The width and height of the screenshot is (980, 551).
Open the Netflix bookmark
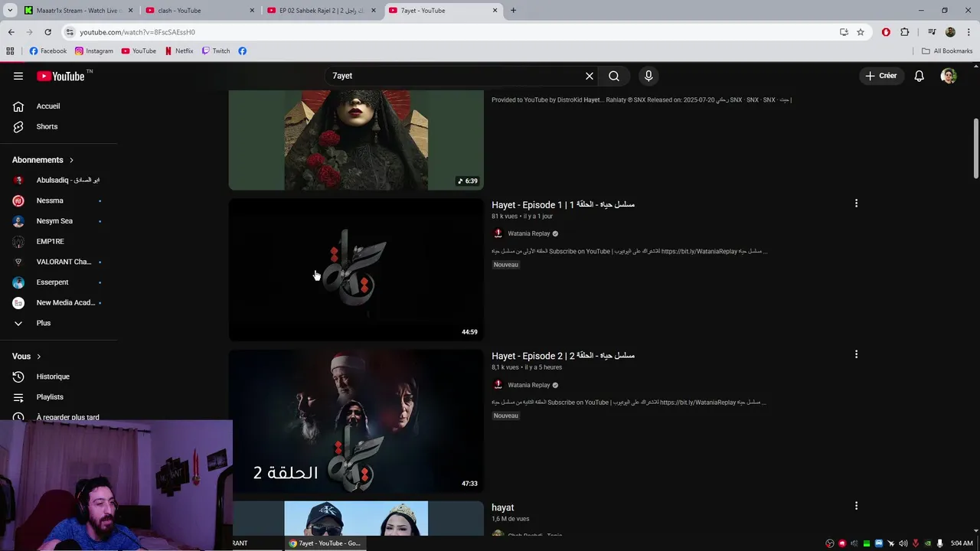(x=179, y=51)
